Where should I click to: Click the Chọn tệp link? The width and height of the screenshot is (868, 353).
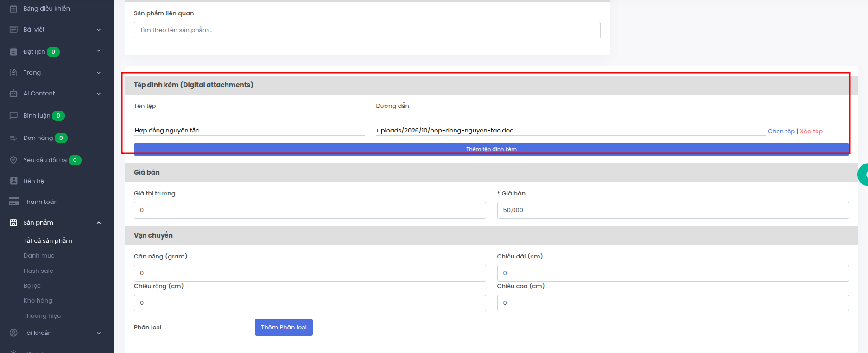pos(781,132)
